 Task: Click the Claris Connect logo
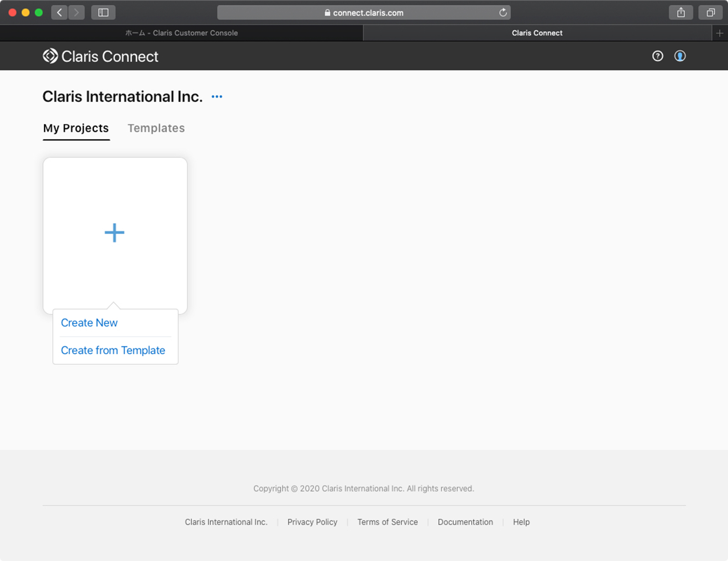(100, 56)
